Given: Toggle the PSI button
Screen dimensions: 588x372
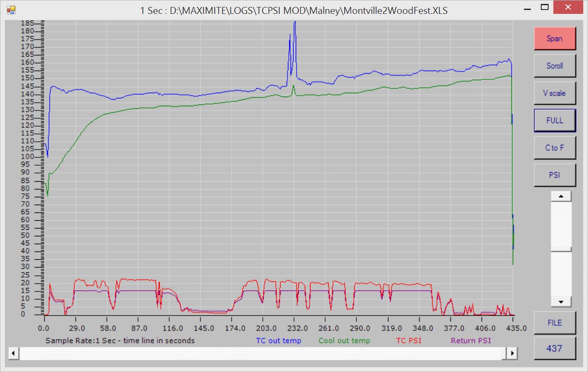Looking at the screenshot, I should click(x=555, y=175).
